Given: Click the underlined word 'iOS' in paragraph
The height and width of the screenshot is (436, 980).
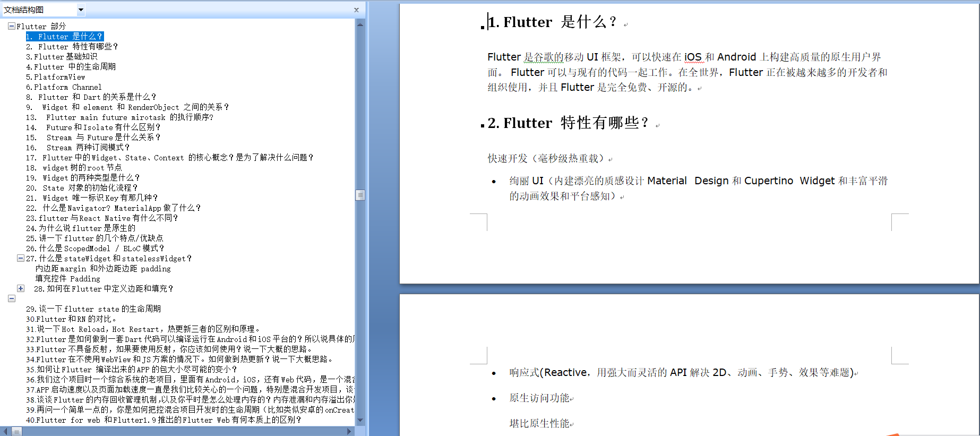Looking at the screenshot, I should point(693,57).
